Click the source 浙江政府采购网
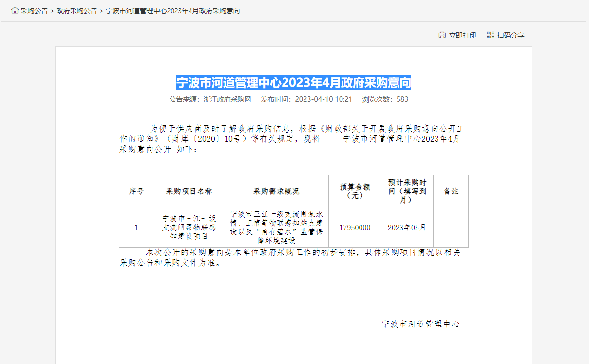This screenshot has height=364, width=589. pos(227,99)
